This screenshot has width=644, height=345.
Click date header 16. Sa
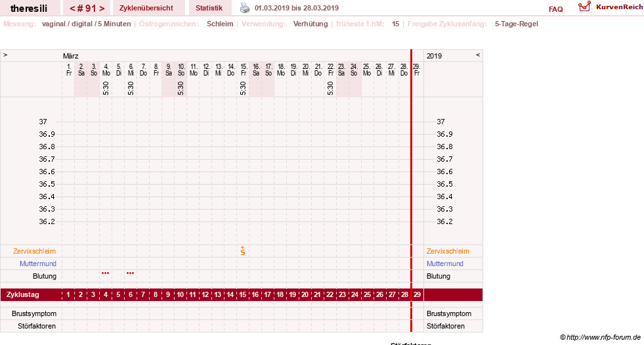[x=256, y=70]
